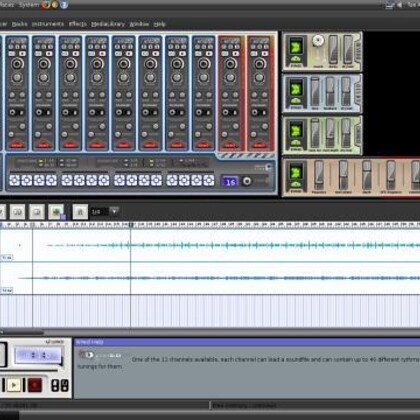Adjust the feedback slider in blue effect unit
Viewport: 420px width, 420px height.
click(330, 92)
